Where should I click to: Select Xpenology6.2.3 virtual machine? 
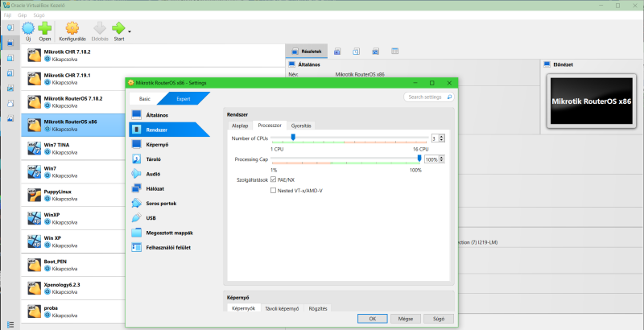click(74, 288)
